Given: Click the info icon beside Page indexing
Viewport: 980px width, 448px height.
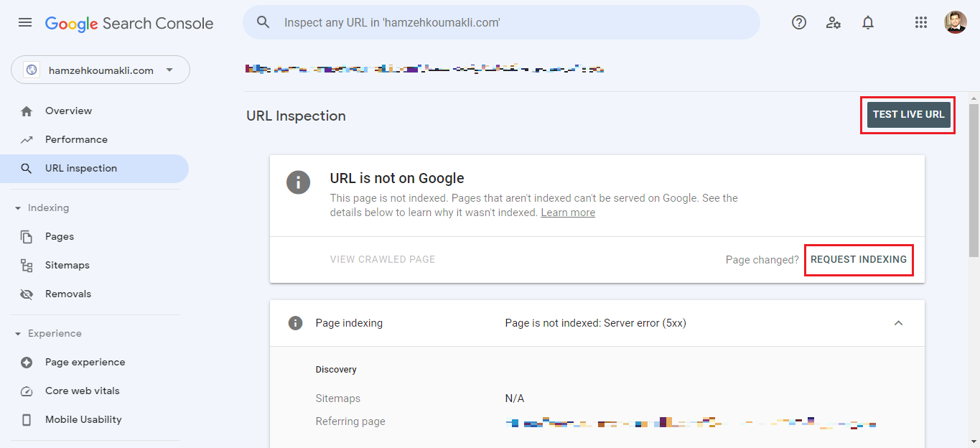Looking at the screenshot, I should coord(295,323).
